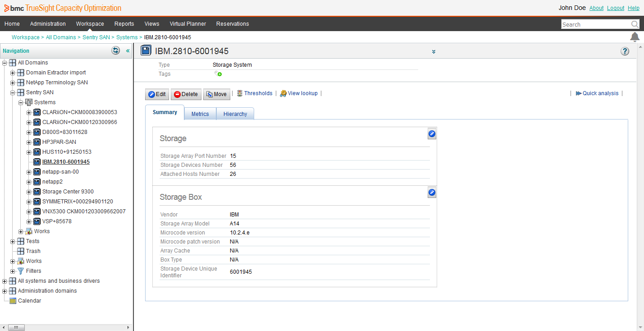
Task: Open the Home menu
Action: point(12,24)
